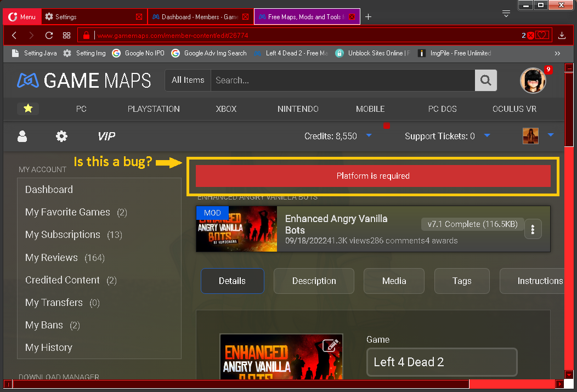Open the user account icon in the member toolbar
Image resolution: width=577 pixels, height=392 pixels.
tap(22, 136)
